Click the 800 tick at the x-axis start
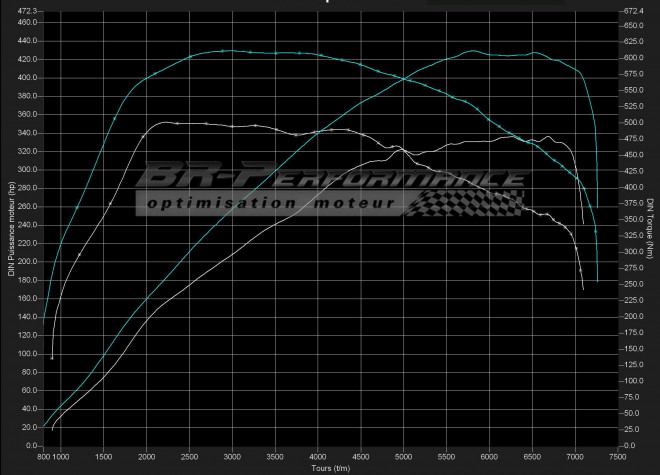Image resolution: width=660 pixels, height=475 pixels. point(44,457)
